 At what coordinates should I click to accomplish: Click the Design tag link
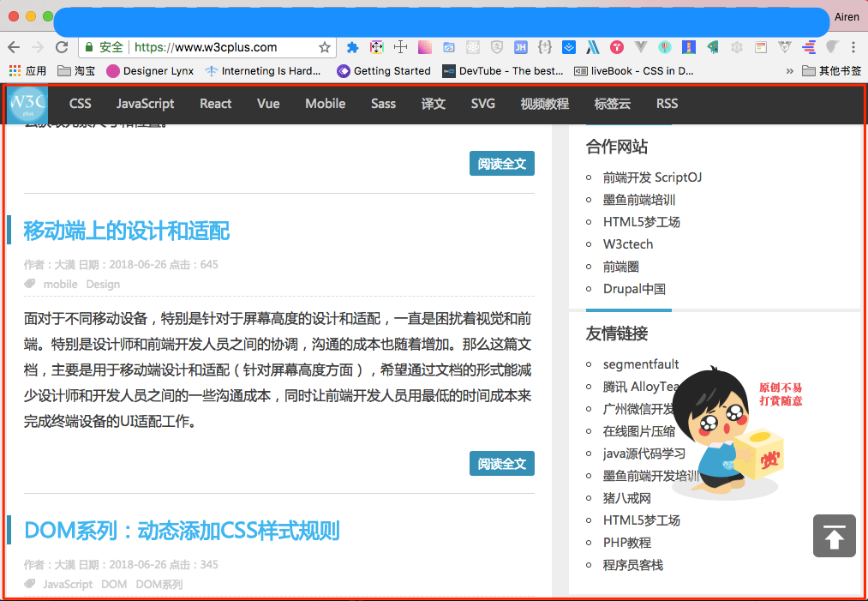tap(103, 284)
